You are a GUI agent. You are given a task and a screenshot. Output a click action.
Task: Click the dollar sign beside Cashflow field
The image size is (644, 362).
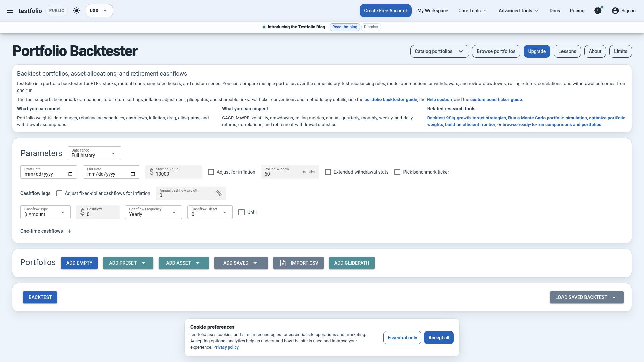pos(82,212)
